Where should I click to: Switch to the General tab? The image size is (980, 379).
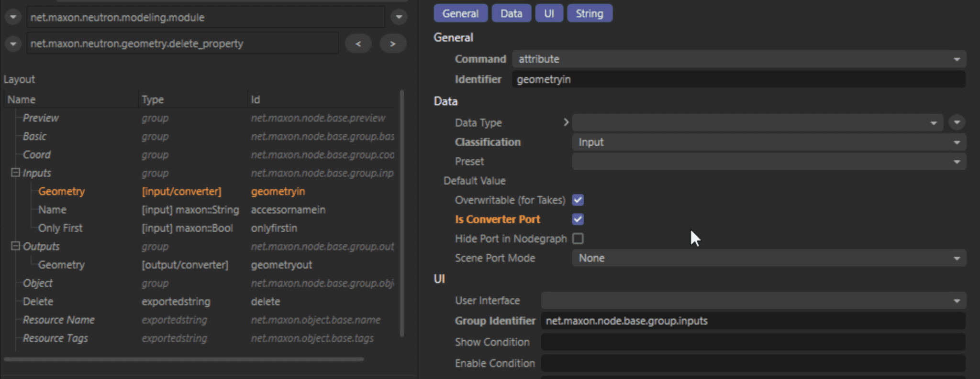(x=460, y=13)
